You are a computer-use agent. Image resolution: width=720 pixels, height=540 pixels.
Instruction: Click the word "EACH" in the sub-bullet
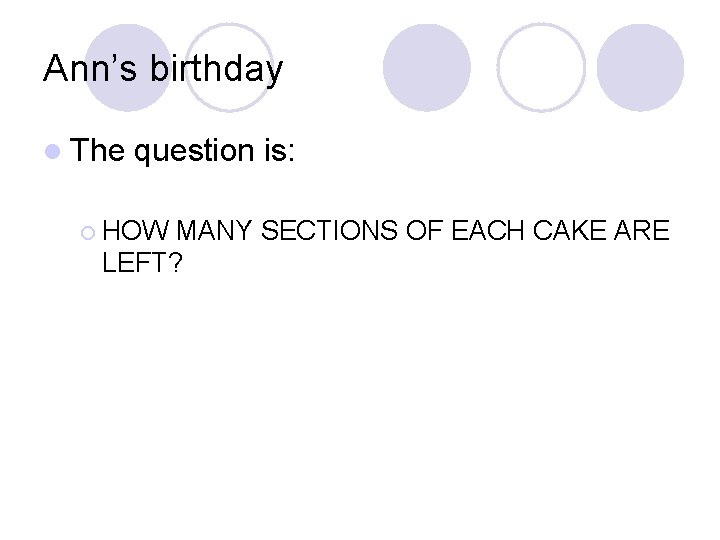[488, 230]
